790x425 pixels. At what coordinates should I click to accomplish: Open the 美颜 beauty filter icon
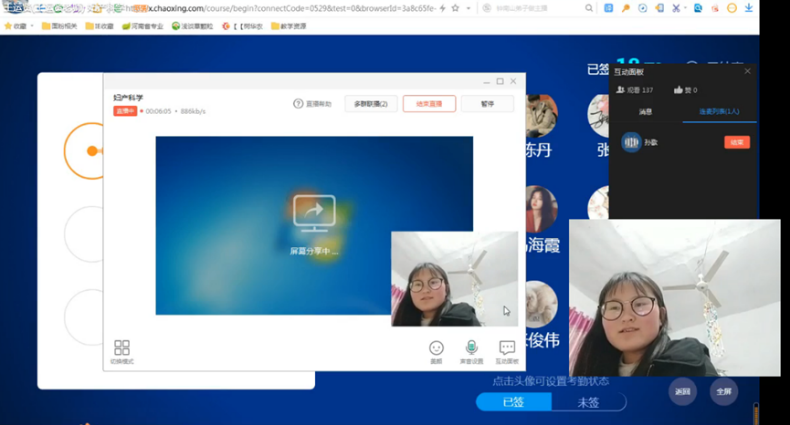pyautogui.click(x=436, y=348)
